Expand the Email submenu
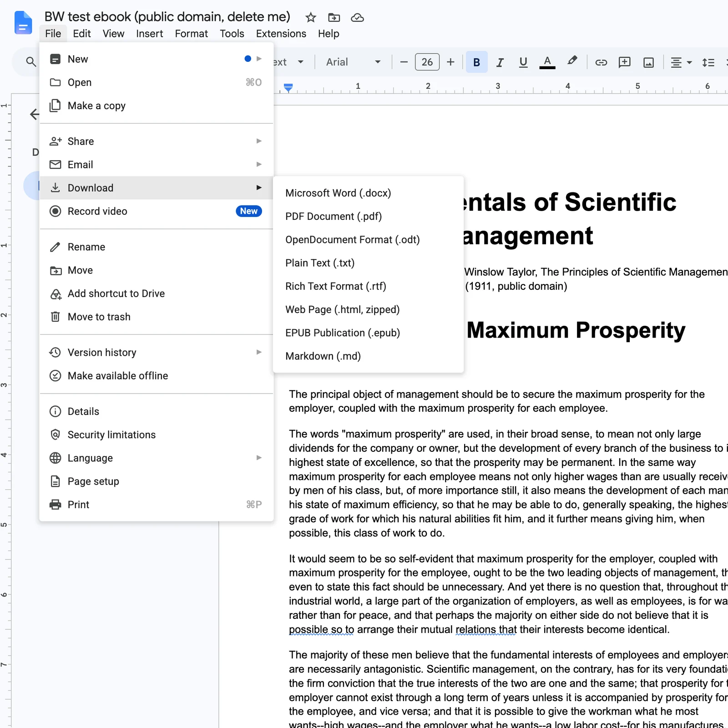 point(157,165)
